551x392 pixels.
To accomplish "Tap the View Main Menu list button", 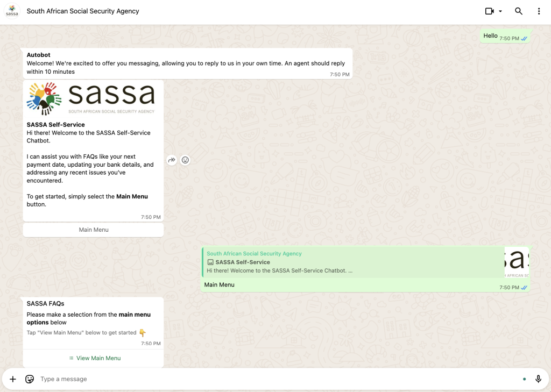I will (94, 358).
